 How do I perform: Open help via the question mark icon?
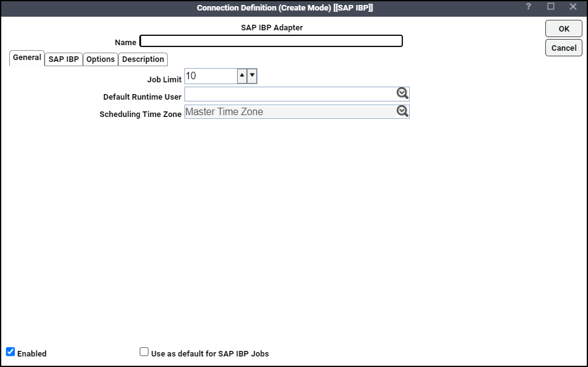(529, 7)
